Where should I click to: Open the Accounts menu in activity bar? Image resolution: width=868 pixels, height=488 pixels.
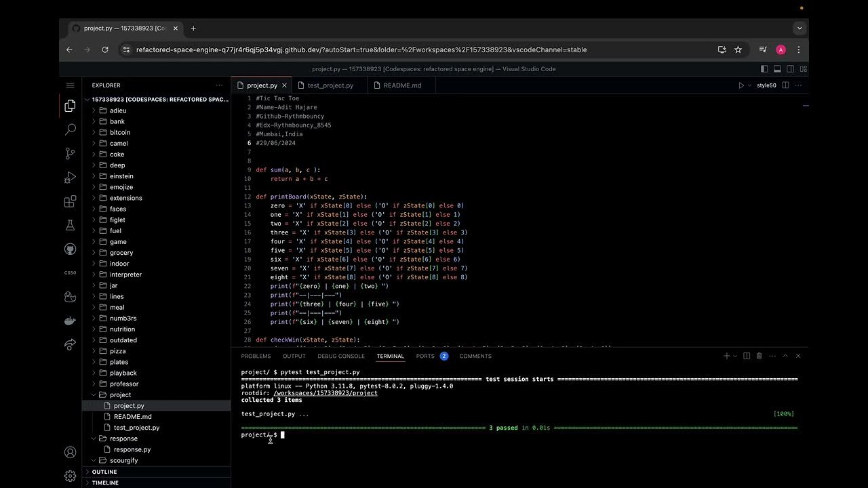[x=70, y=452]
